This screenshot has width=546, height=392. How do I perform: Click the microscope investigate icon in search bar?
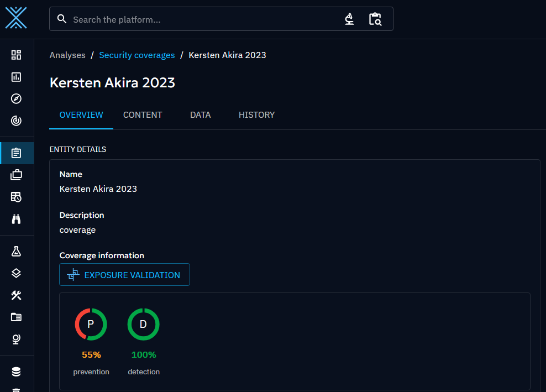[x=349, y=19]
